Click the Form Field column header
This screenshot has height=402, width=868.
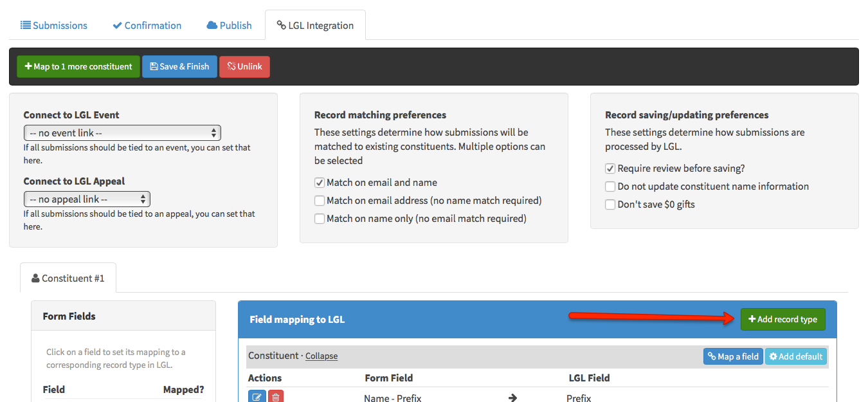389,378
